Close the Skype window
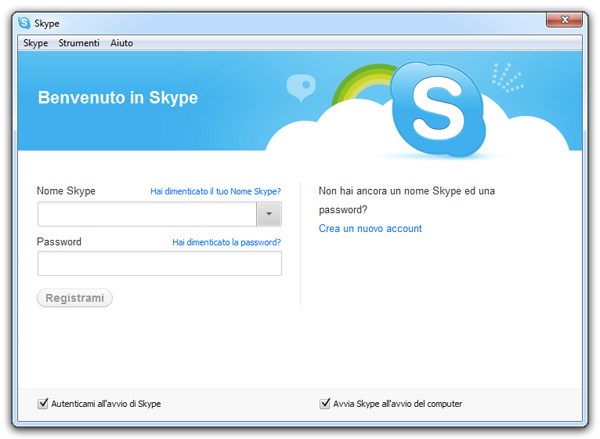 click(564, 20)
